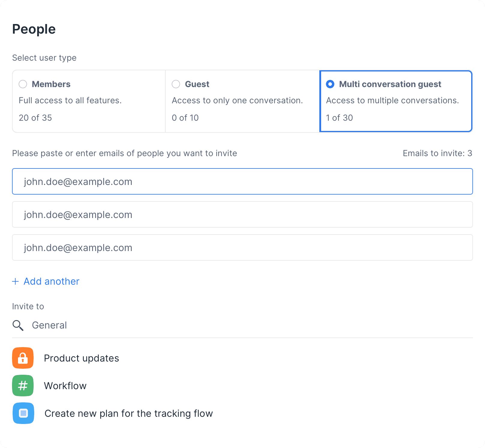Screen dimensions: 485x448
Task: Select the Workflow conversation
Action: point(65,386)
